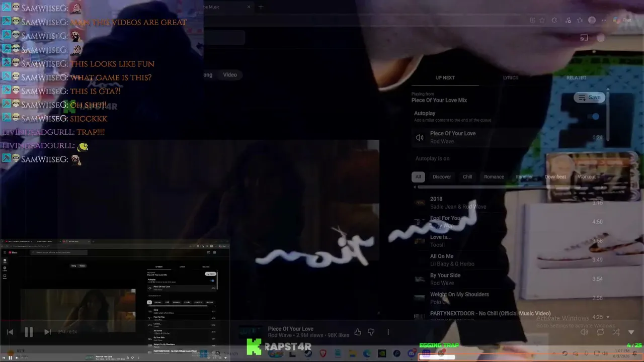The height and width of the screenshot is (362, 644).
Task: Filter the queue by Discover
Action: point(442,177)
